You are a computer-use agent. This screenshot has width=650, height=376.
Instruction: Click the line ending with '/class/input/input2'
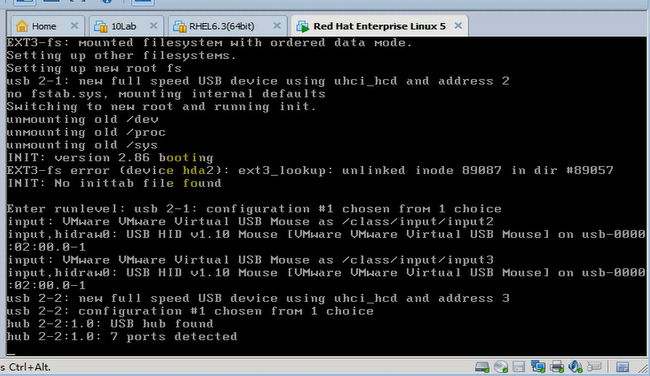pos(250,222)
